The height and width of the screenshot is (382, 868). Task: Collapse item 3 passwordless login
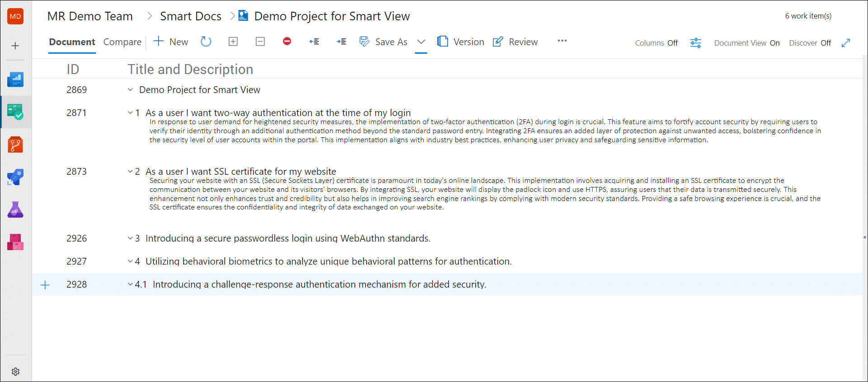130,238
